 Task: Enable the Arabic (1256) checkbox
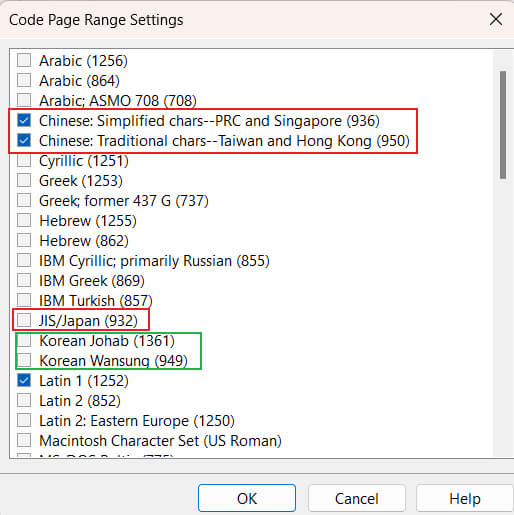coord(24,61)
